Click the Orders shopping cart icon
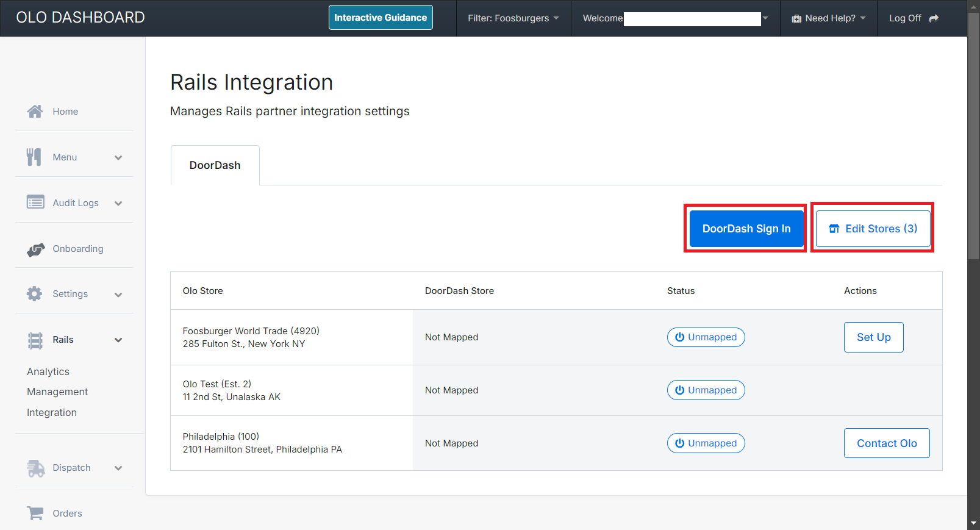The width and height of the screenshot is (980, 530). [x=35, y=513]
